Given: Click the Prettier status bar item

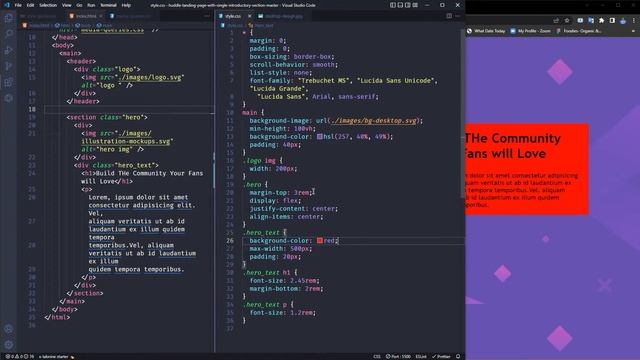Looking at the screenshot, I should (x=441, y=356).
